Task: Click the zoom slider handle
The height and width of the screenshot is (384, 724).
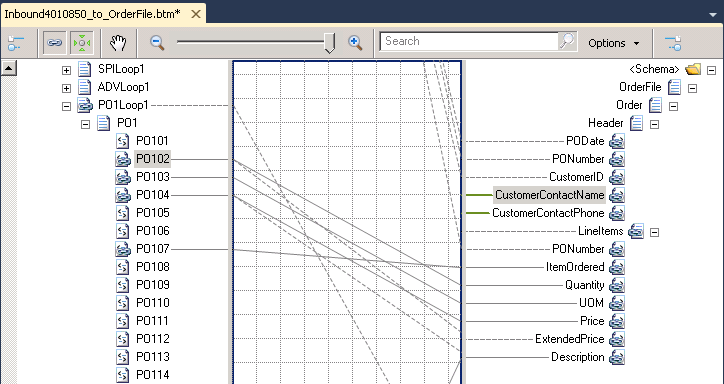Action: pos(329,43)
